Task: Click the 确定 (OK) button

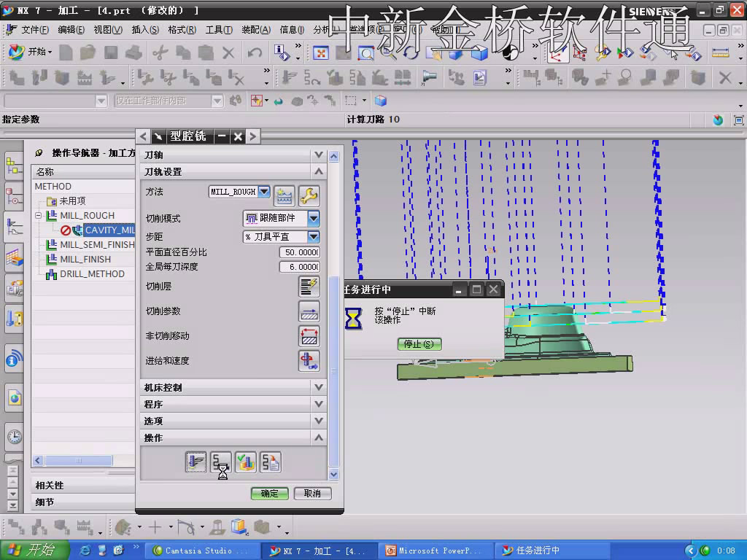Action: (270, 494)
